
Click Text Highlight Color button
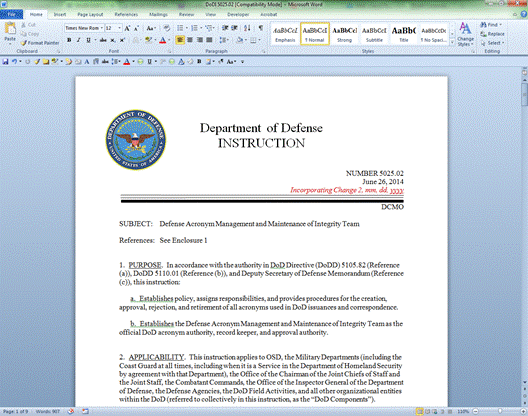pyautogui.click(x=148, y=40)
